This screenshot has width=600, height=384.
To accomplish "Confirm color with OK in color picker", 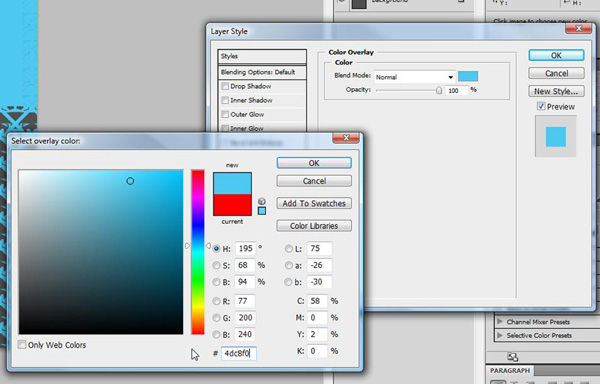I will coord(314,163).
